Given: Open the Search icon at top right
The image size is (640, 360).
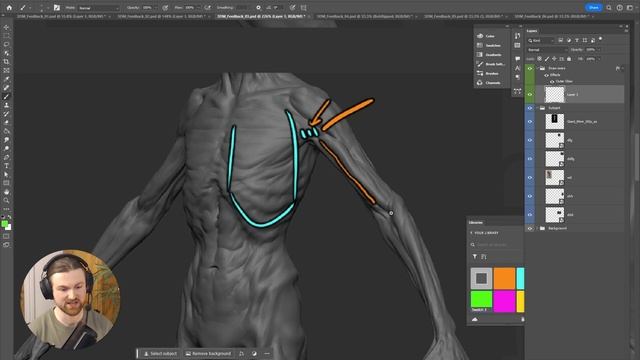Looking at the screenshot, I should [x=609, y=7].
